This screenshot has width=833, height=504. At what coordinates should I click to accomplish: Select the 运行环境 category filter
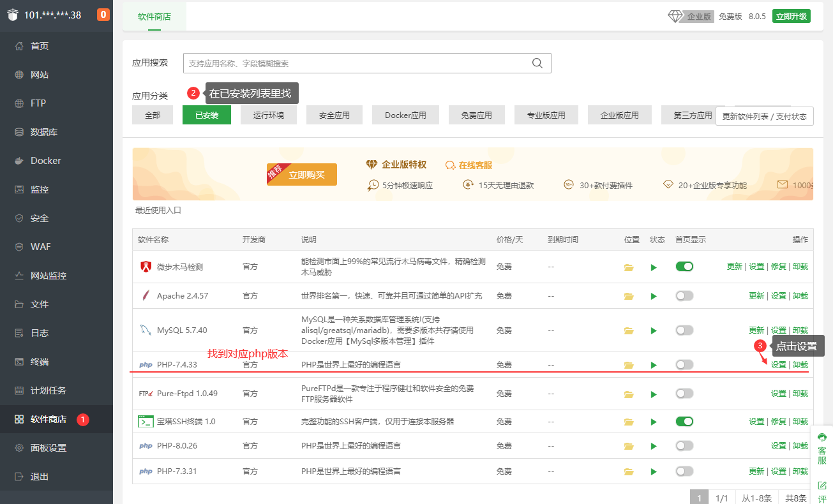(x=268, y=115)
